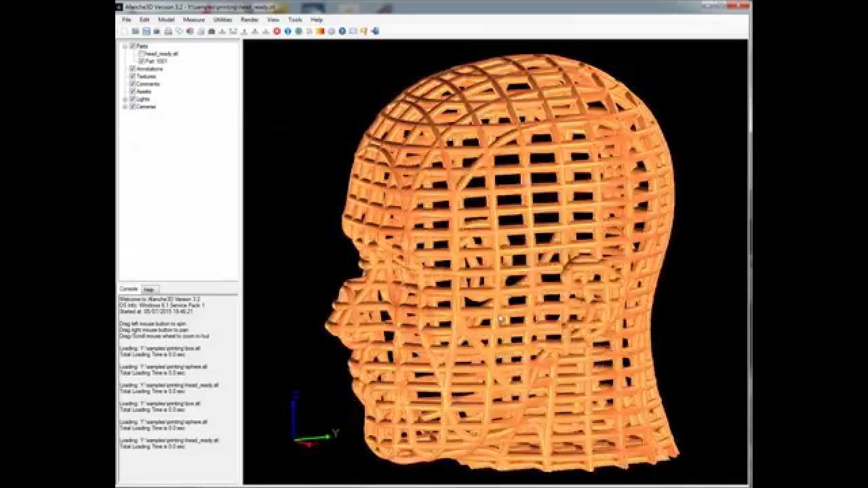Click the blue floppy-disk Save toolbar icon

[x=146, y=31]
